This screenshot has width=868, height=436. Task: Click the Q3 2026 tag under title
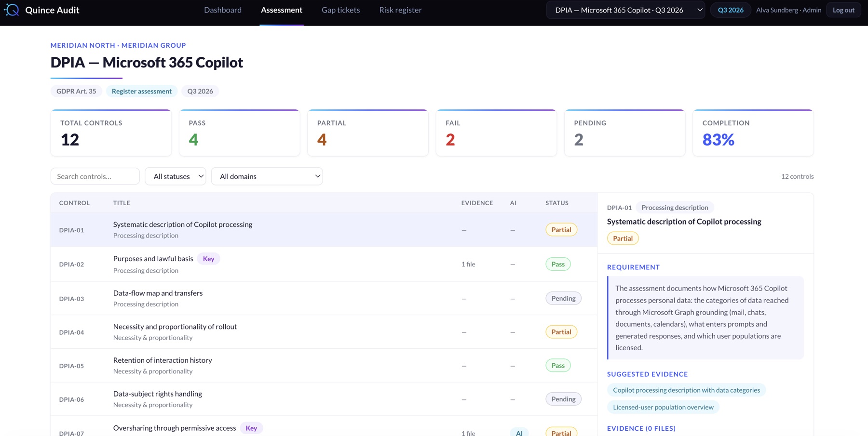200,91
